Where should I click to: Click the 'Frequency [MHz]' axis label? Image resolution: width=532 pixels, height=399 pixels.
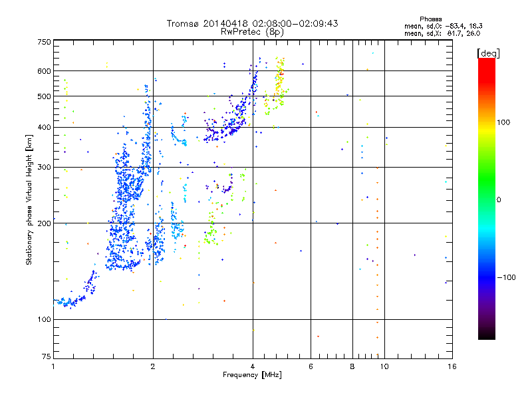pyautogui.click(x=252, y=375)
